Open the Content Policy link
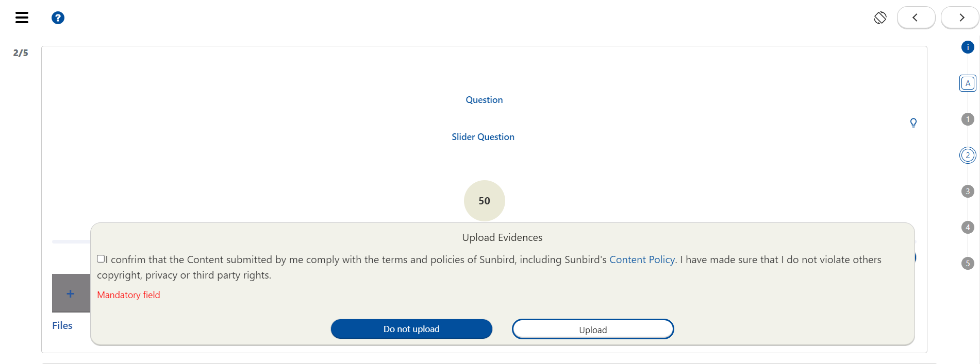This screenshot has height=364, width=980. point(642,260)
